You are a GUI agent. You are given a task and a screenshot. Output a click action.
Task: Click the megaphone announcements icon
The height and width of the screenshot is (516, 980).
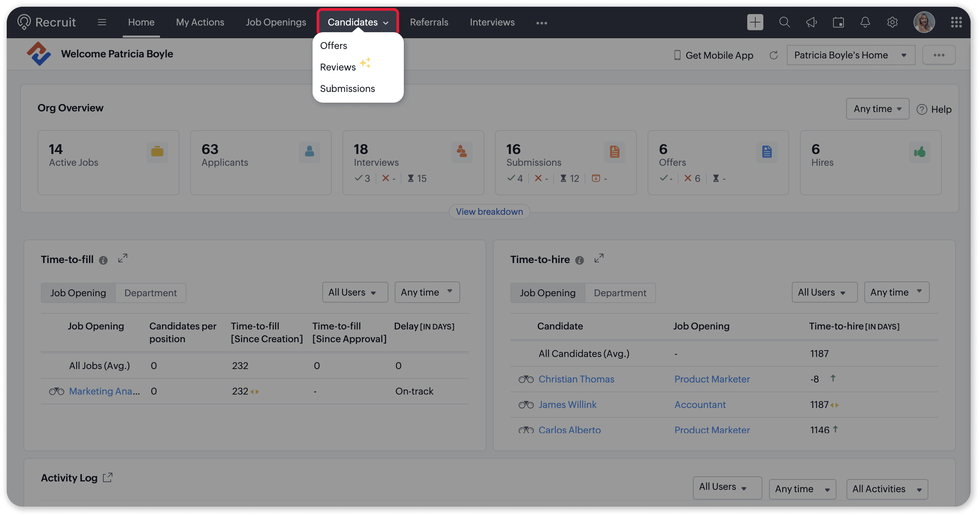(811, 22)
